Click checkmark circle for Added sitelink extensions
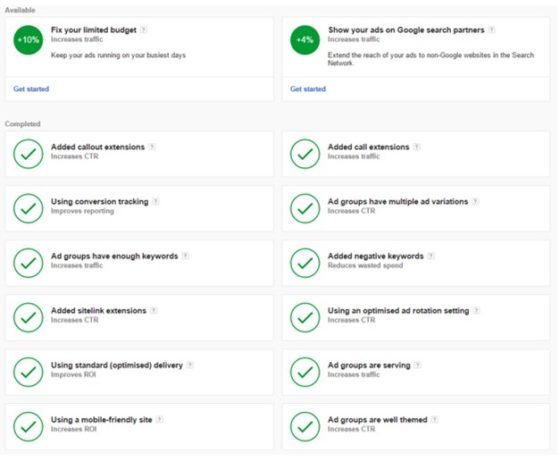The width and height of the screenshot is (560, 462). [x=28, y=317]
